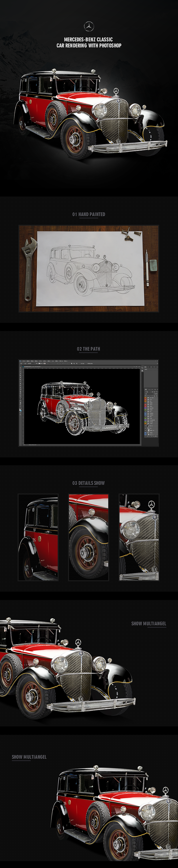Screen dimensions: 178x868
Task: Hide the 组 11 group
Action: [x=146, y=428]
